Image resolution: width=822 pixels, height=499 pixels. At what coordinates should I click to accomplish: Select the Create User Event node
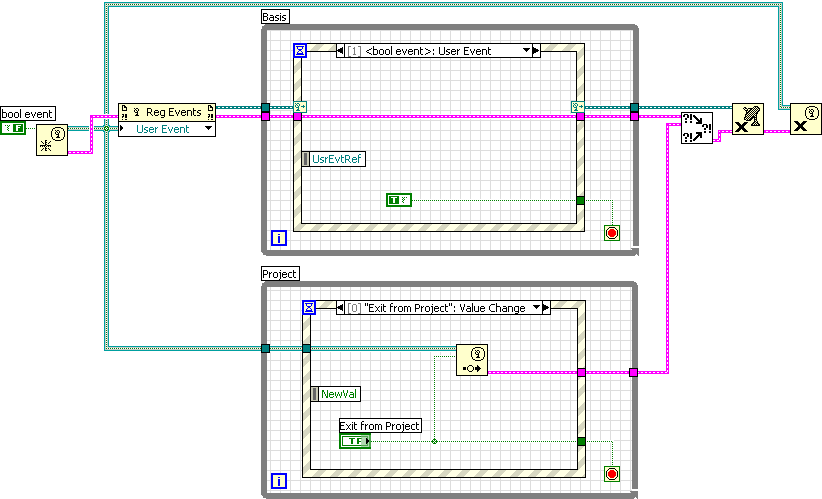[52, 140]
